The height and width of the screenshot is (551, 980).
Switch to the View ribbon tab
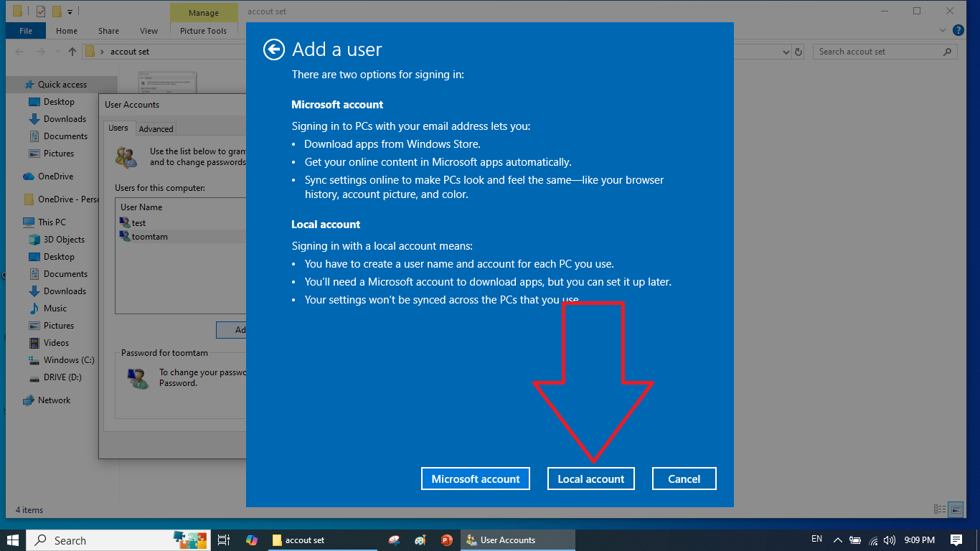(149, 31)
